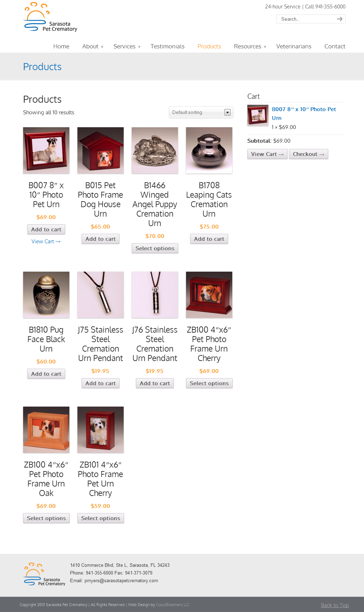The image size is (364, 612).
Task: Open the Default sorting dropdown
Action: (x=201, y=112)
